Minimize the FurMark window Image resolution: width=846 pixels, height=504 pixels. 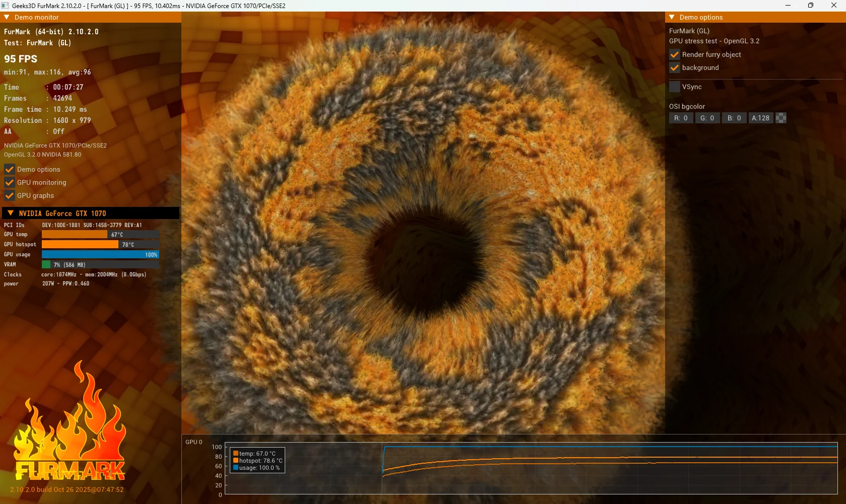click(x=788, y=6)
